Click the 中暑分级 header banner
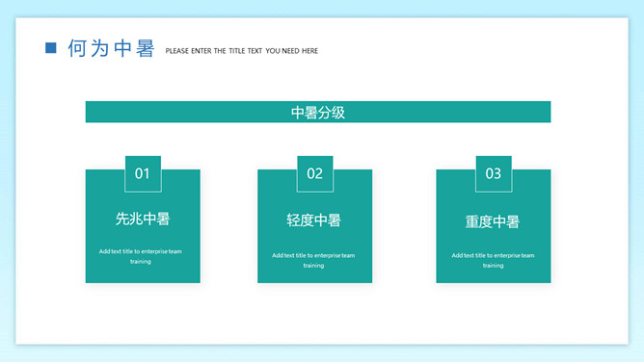 pos(318,112)
